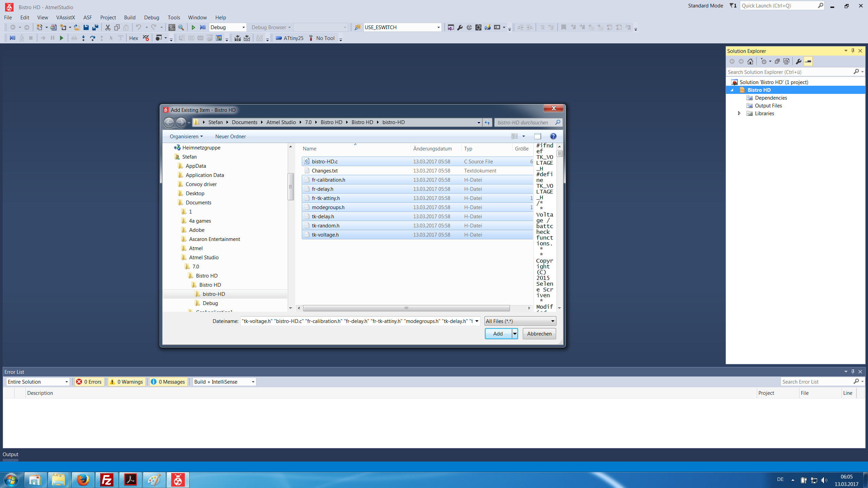This screenshot has height=488, width=868.
Task: Click the wrench properties icon in main toolbar
Action: point(460,27)
